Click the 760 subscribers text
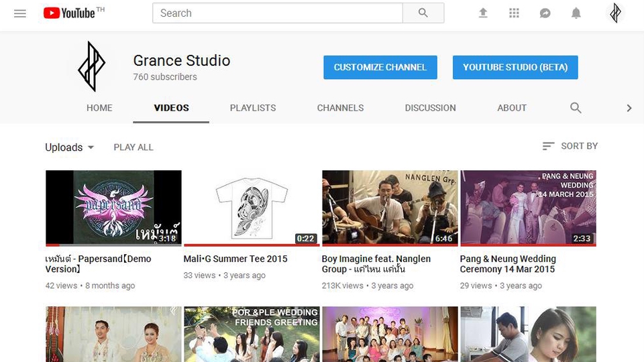 click(x=165, y=76)
